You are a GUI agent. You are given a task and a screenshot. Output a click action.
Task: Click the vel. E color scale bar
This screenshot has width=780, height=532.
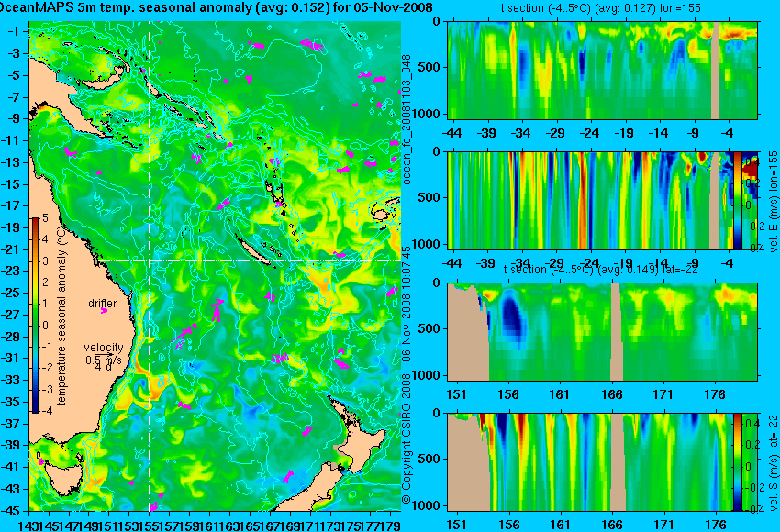pyautogui.click(x=738, y=201)
